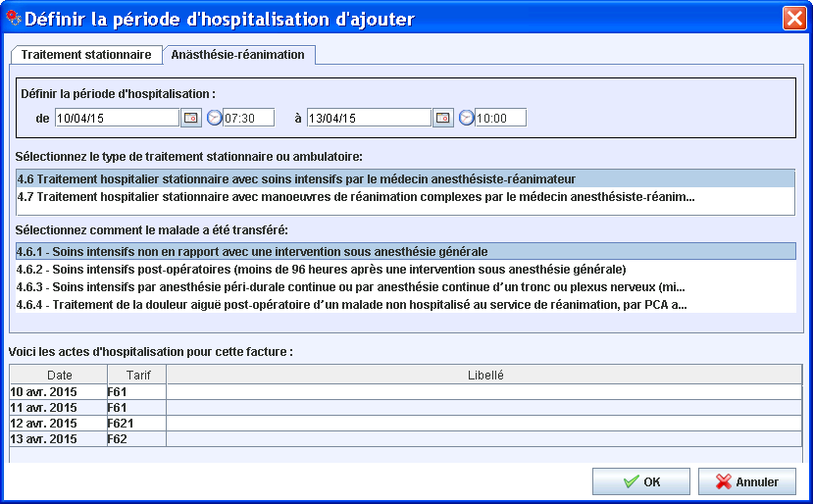Choose option 4.6.2 soins intensifs post-opératoires
813x504 pixels.
coord(322,269)
